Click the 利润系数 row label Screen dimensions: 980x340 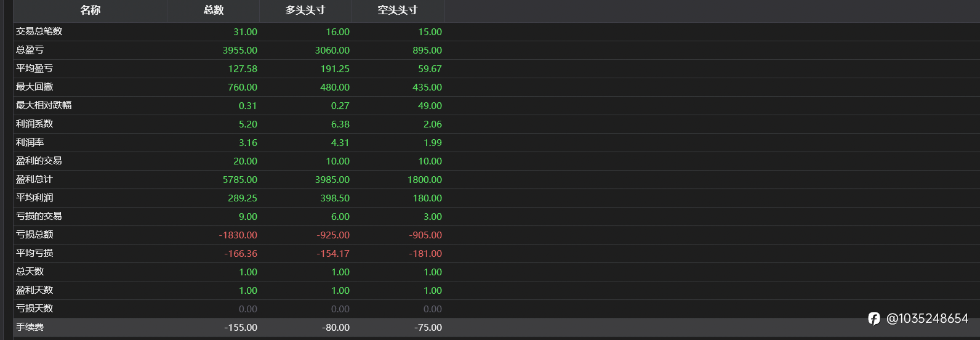click(x=34, y=124)
